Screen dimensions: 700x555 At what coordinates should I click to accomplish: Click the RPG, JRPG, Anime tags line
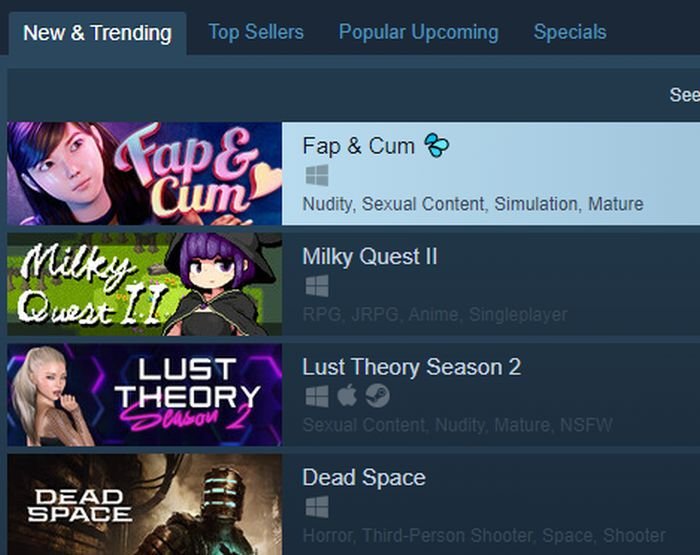(x=435, y=315)
